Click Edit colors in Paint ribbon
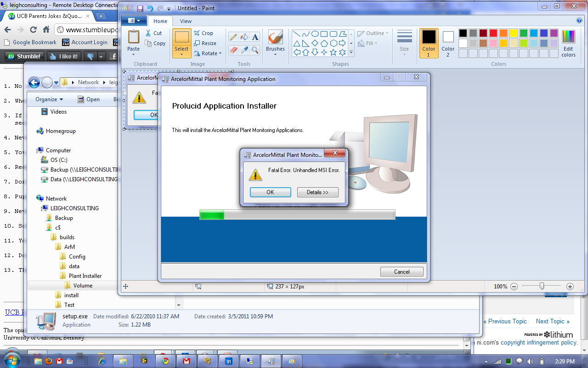Screen dimensions: 588x368 point(568,44)
